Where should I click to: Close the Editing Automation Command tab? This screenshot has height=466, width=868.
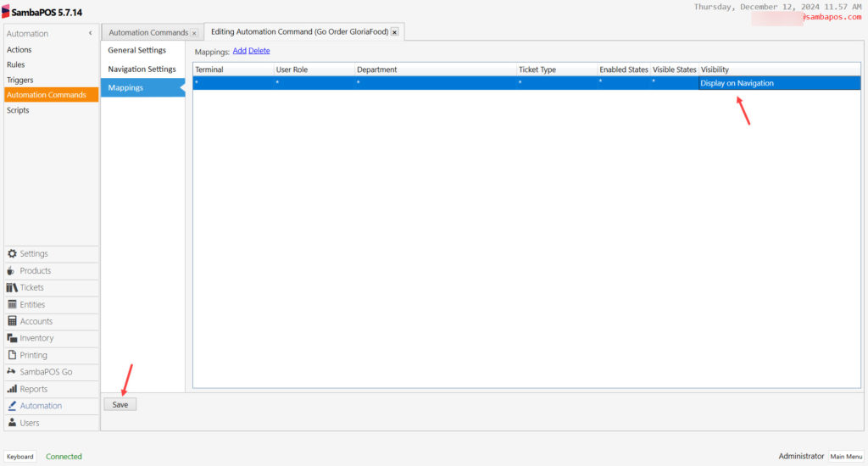pos(395,32)
